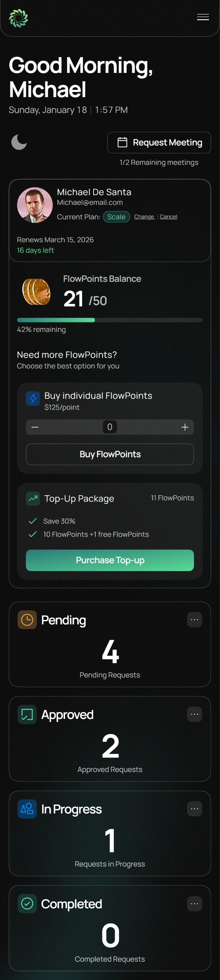Click Michael De Santa's profile avatar
The height and width of the screenshot is (980, 220).
click(35, 205)
